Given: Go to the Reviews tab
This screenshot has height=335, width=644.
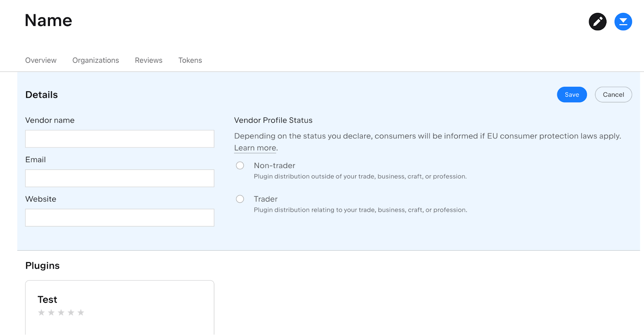Looking at the screenshot, I should tap(149, 60).
